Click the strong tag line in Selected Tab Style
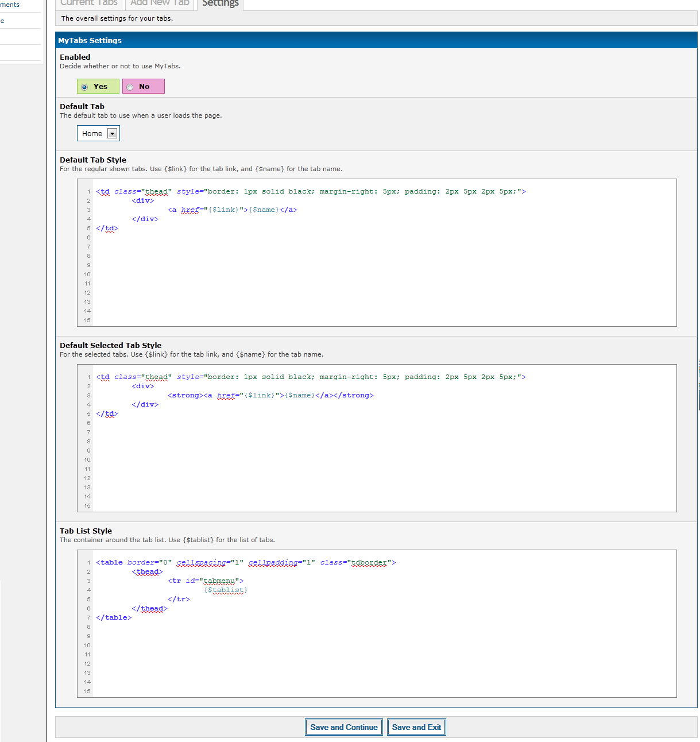This screenshot has height=742, width=700. coord(270,396)
